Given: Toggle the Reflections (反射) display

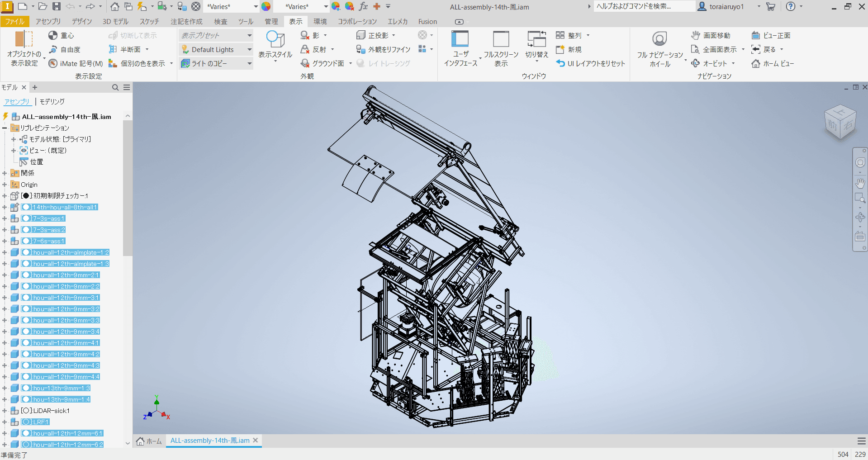Looking at the screenshot, I should pyautogui.click(x=305, y=49).
